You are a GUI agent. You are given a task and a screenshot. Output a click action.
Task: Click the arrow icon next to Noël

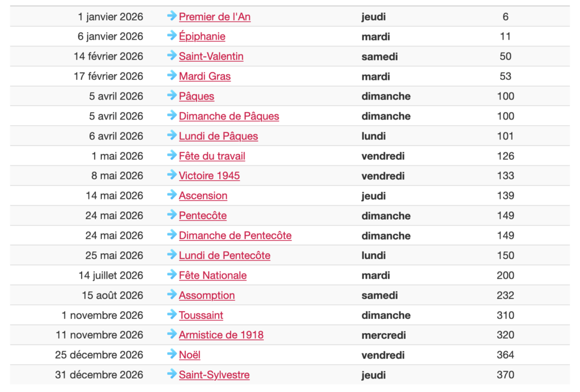tap(172, 354)
